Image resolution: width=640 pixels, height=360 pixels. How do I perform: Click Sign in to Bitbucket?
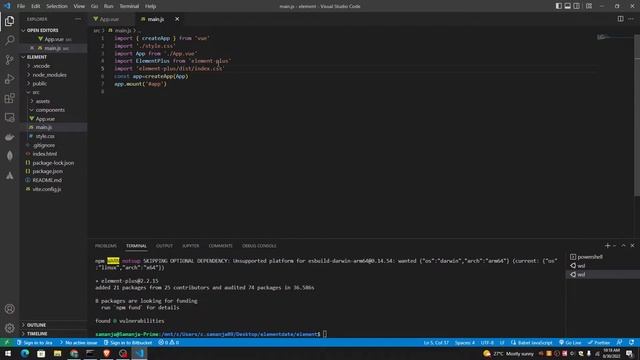click(x=128, y=342)
